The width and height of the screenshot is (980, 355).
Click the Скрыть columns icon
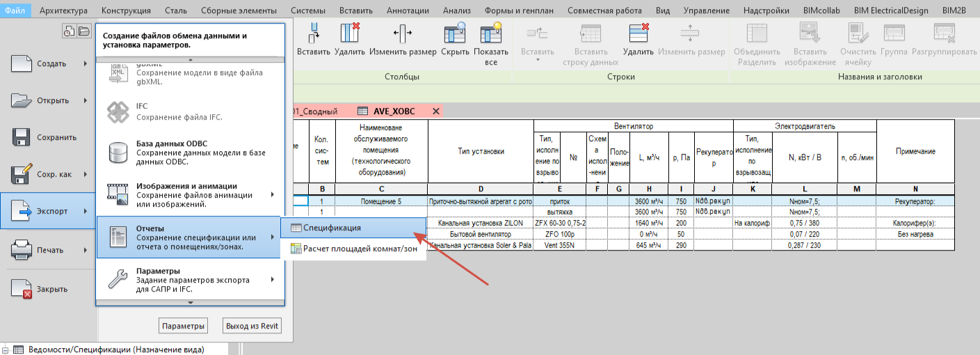[x=455, y=33]
